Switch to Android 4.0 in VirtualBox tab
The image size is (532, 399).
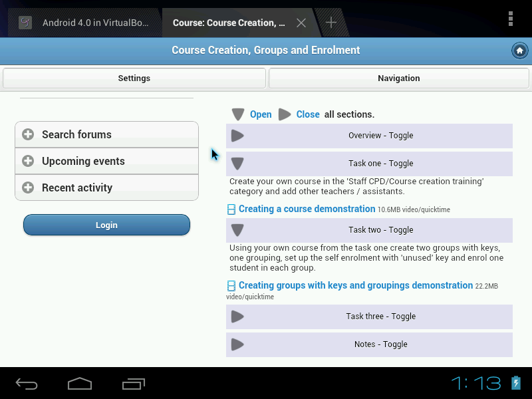85,23
